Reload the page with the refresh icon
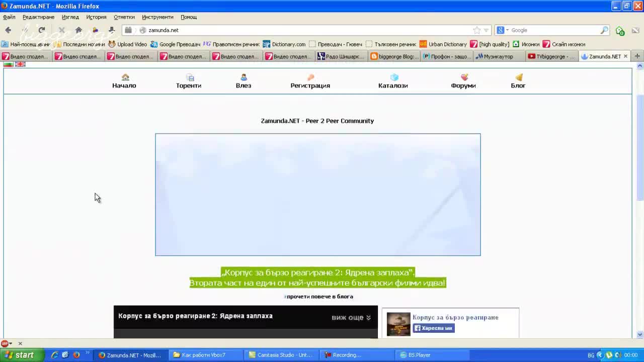The image size is (644, 362). pos(42,30)
